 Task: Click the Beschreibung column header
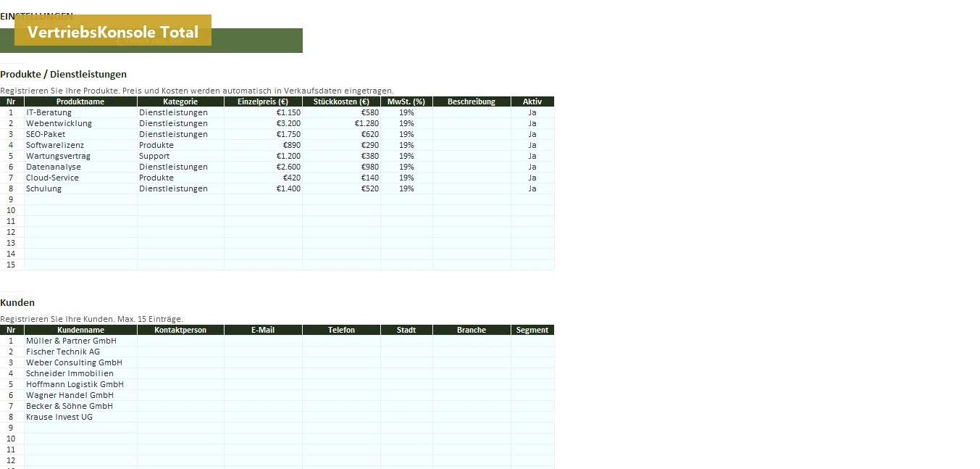click(472, 101)
